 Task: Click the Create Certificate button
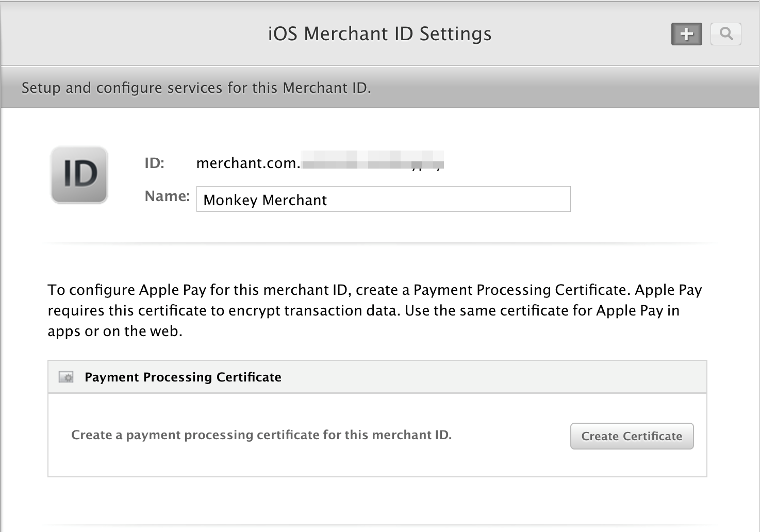(632, 436)
